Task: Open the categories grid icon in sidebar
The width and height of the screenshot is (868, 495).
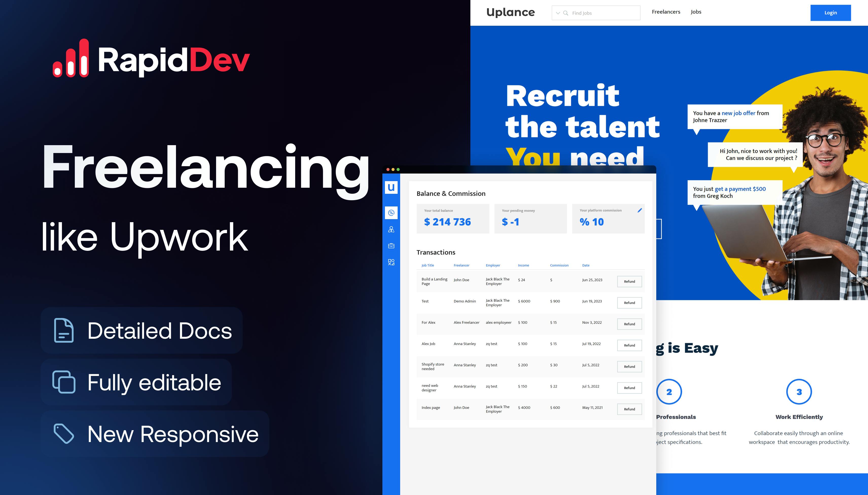Action: (391, 262)
